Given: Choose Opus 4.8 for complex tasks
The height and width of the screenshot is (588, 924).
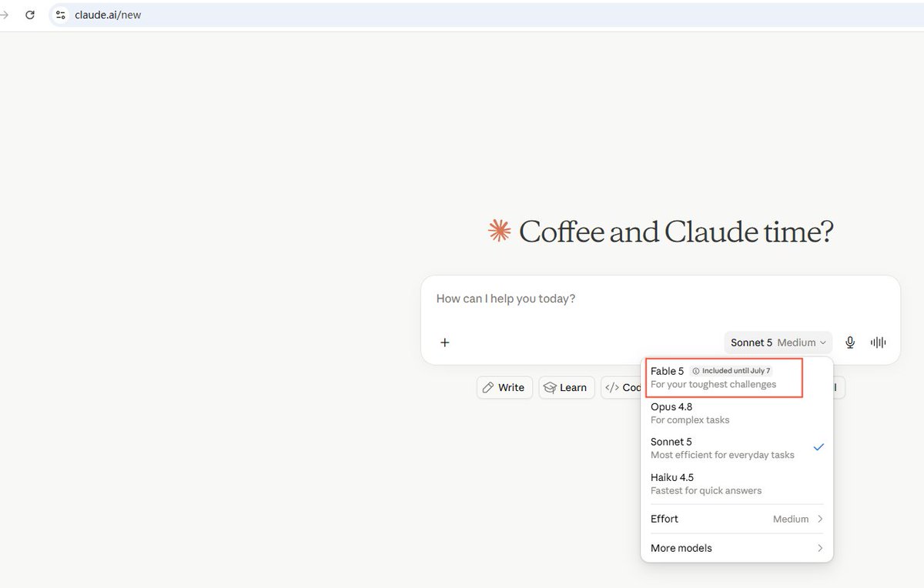Looking at the screenshot, I should tap(737, 413).
